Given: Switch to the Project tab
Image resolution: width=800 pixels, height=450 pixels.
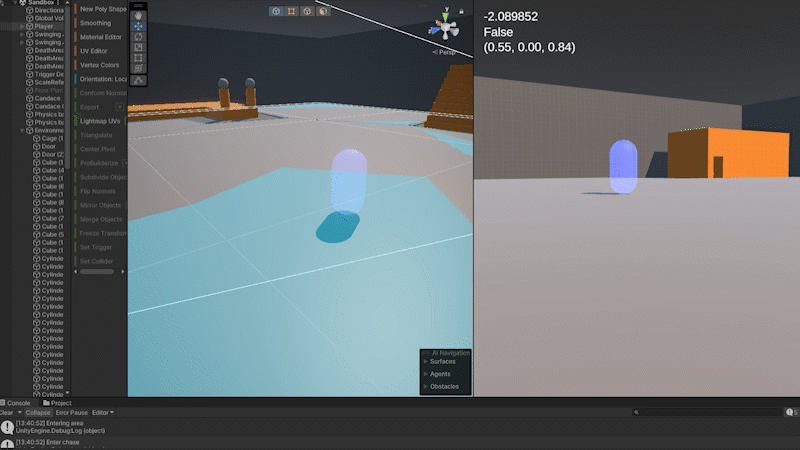Looking at the screenshot, I should pyautogui.click(x=57, y=403).
